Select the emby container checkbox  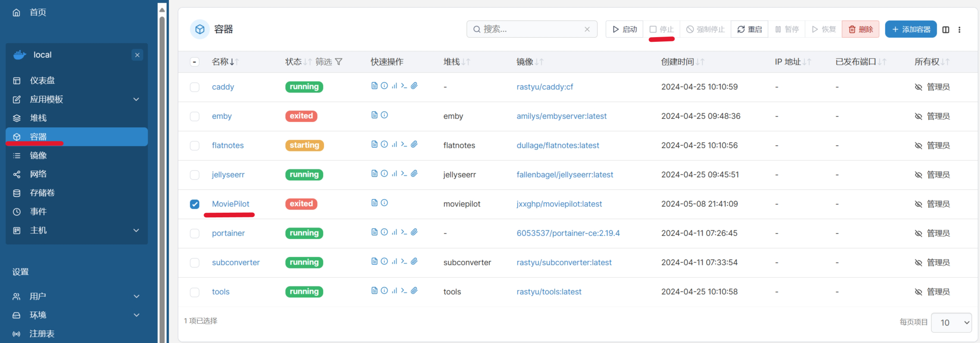tap(194, 116)
